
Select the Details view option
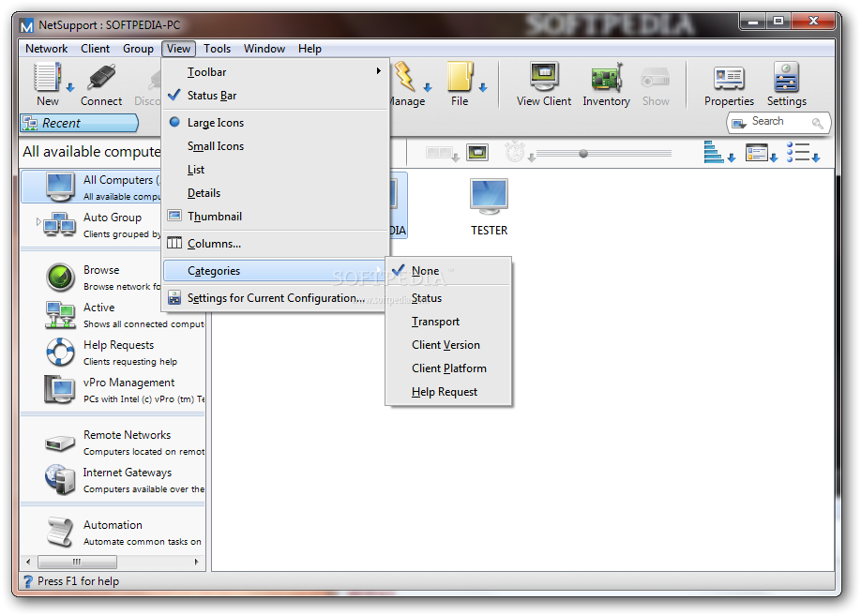point(275,193)
